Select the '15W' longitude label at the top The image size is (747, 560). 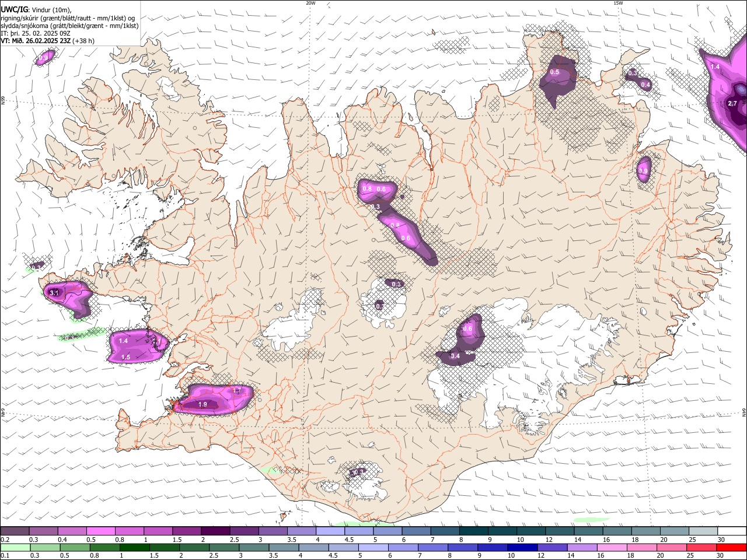[x=618, y=3]
